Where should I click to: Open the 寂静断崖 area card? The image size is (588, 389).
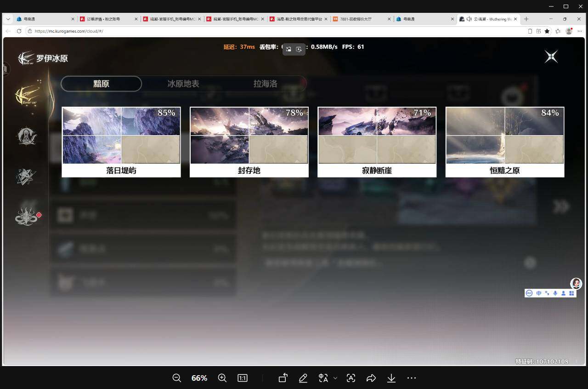(377, 142)
